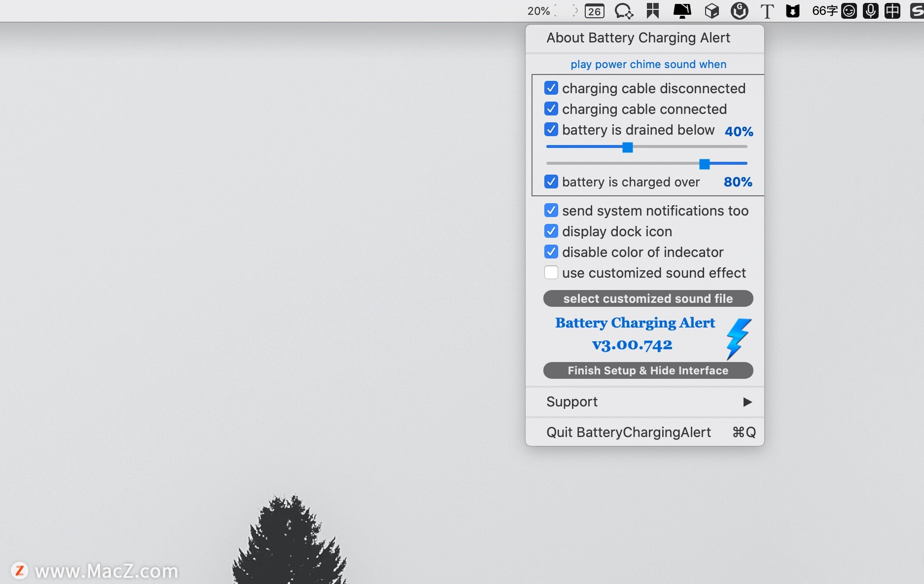The width and height of the screenshot is (924, 584).
Task: Toggle battery is charged over checkbox
Action: pyautogui.click(x=551, y=182)
